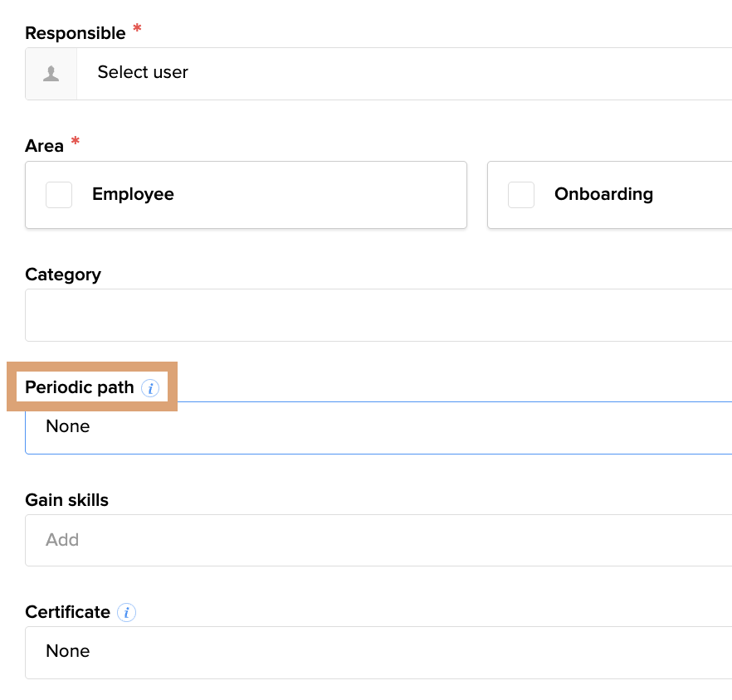This screenshot has height=700, width=732.
Task: Click the Responsible field label
Action: [x=76, y=33]
